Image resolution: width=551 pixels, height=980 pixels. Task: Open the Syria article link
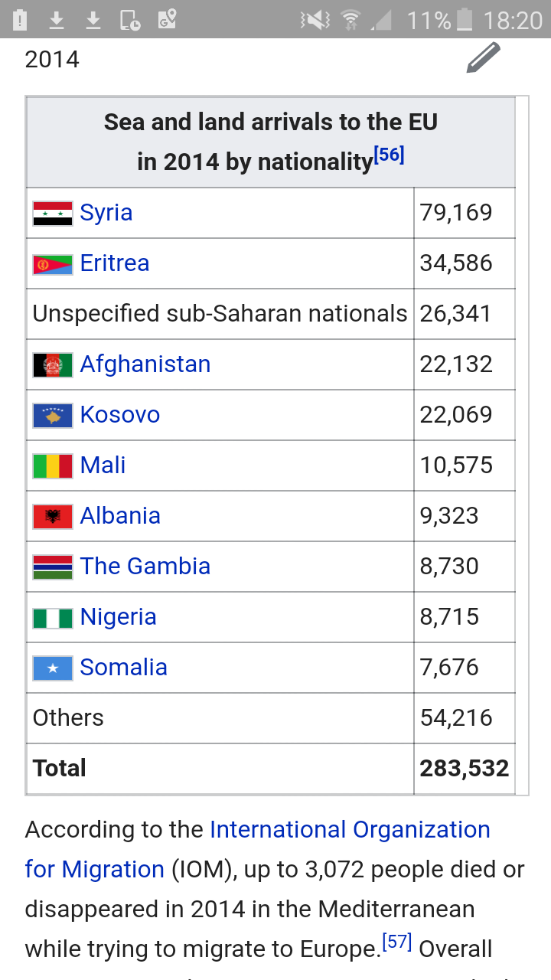(106, 213)
